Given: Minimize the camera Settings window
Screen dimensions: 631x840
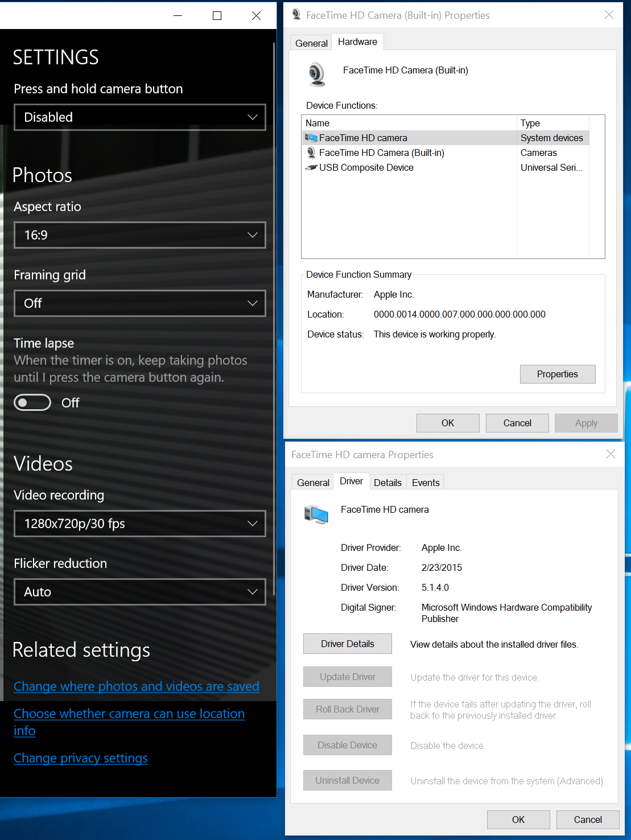Looking at the screenshot, I should pyautogui.click(x=178, y=15).
